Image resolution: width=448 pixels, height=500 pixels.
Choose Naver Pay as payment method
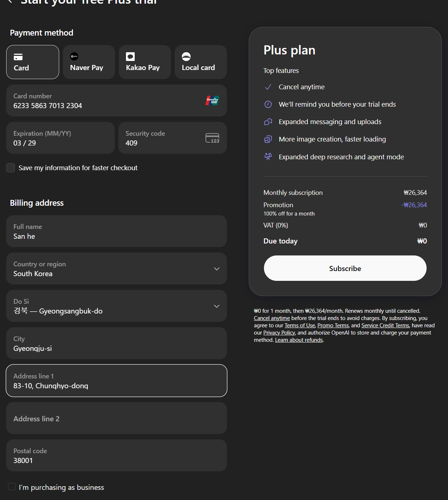[x=89, y=62]
